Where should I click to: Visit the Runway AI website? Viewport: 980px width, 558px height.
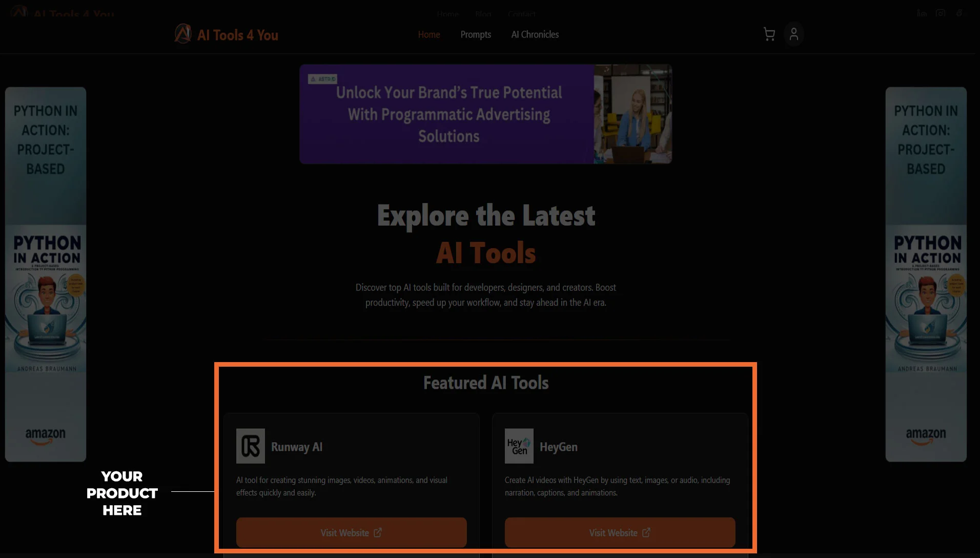point(351,532)
